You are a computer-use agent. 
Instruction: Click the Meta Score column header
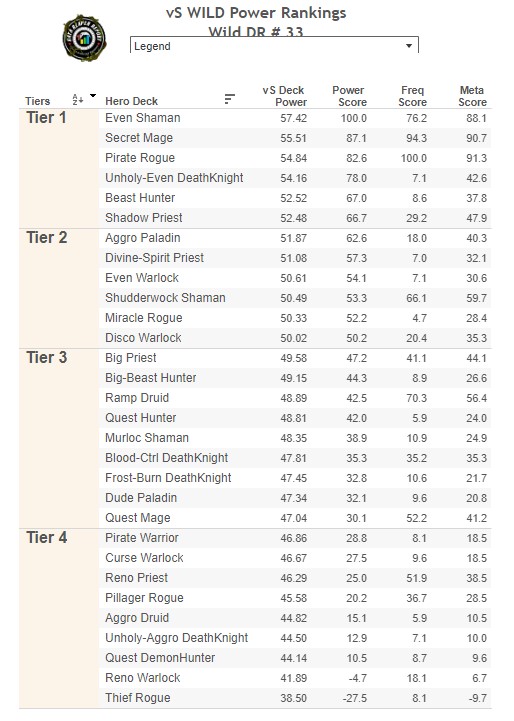(x=472, y=96)
